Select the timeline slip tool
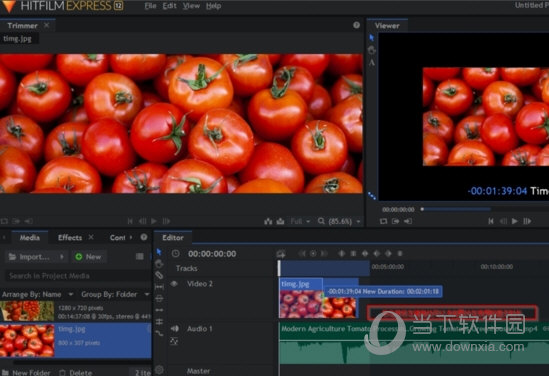The height and width of the screenshot is (376, 549). (159, 287)
